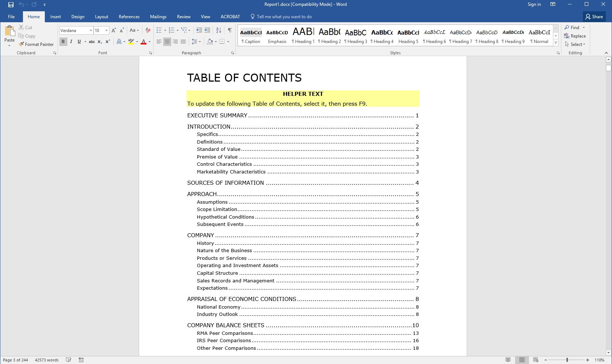Expand the Styles gallery more arrow
The image size is (612, 364).
[x=556, y=43]
